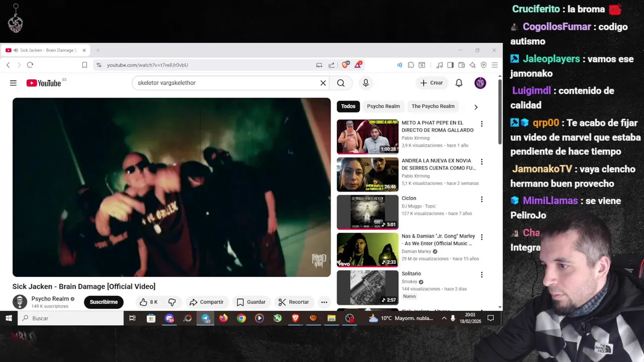Open the DJ Muggs - Topic channel link
Image resolution: width=644 pixels, height=362 pixels.
(419, 206)
